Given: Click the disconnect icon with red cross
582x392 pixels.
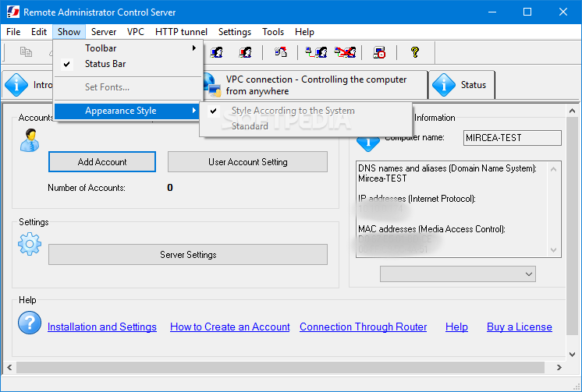Looking at the screenshot, I should coord(345,52).
